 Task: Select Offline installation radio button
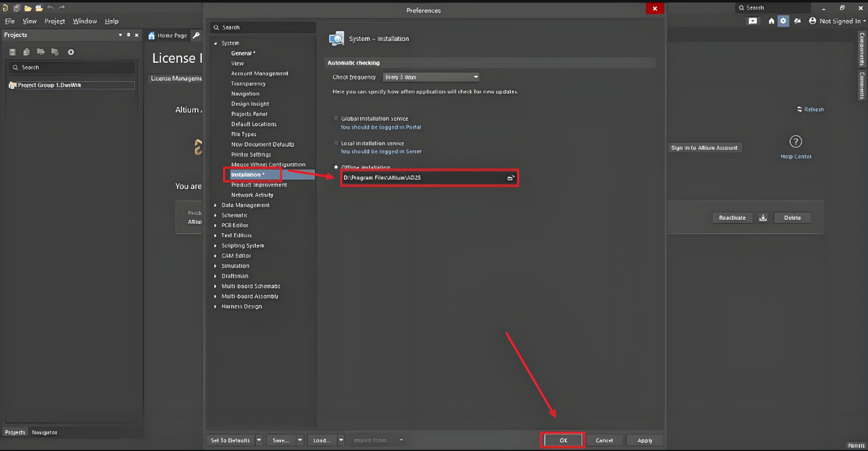point(337,167)
